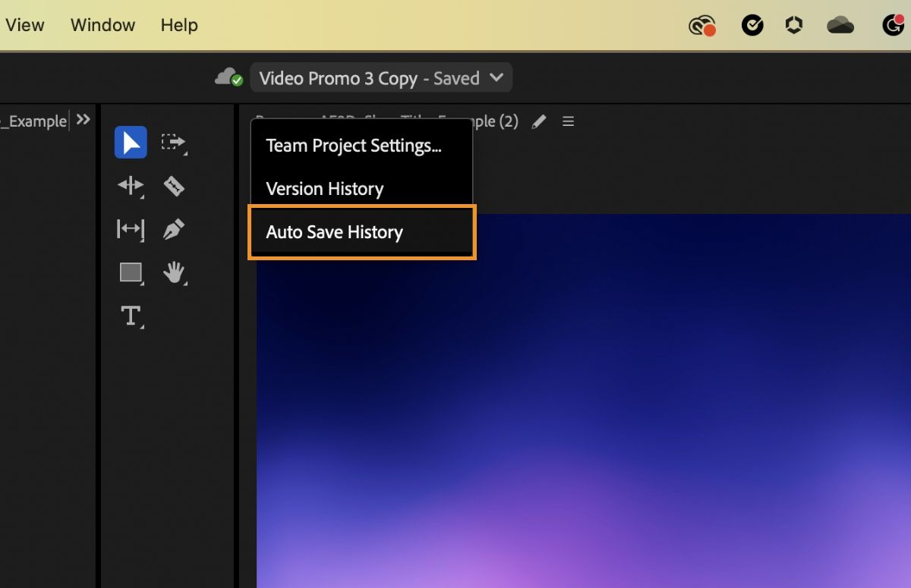The height and width of the screenshot is (588, 911).
Task: Click the cloud sync status icon
Action: 227,77
